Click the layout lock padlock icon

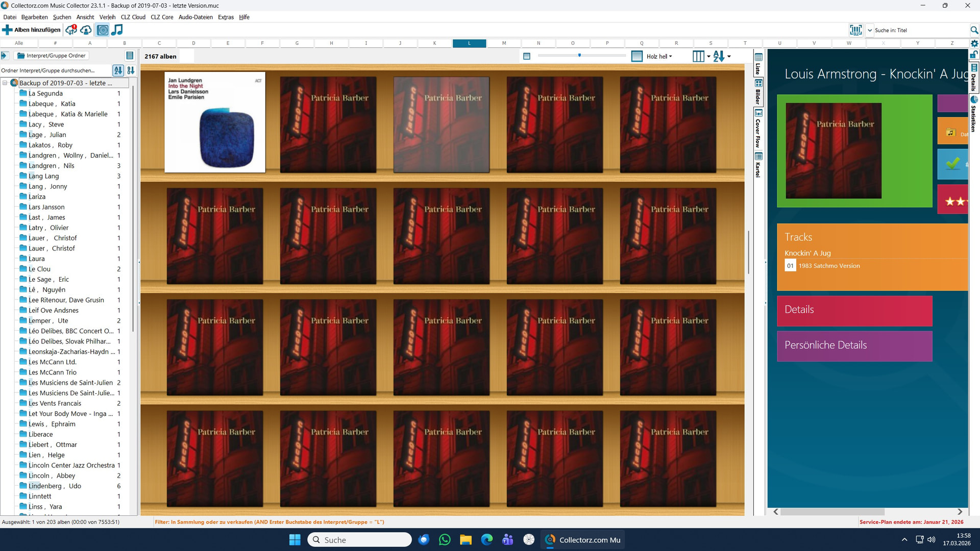click(x=974, y=55)
